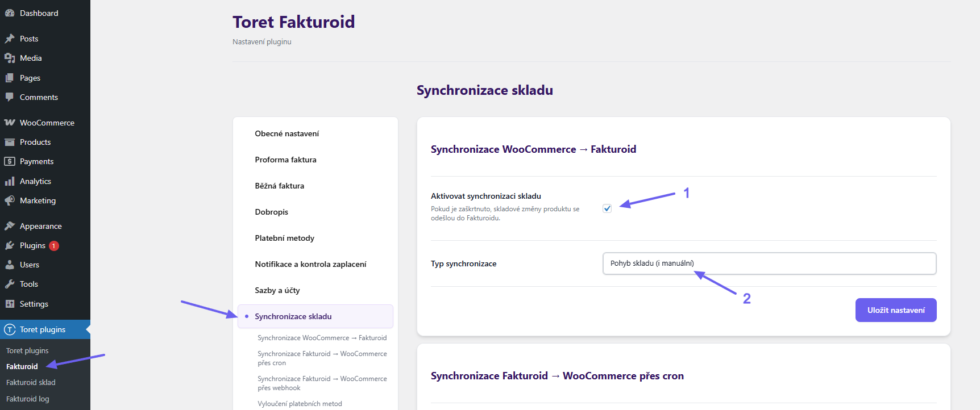980x410 pixels.
Task: Click the Settings sliders icon
Action: point(10,304)
